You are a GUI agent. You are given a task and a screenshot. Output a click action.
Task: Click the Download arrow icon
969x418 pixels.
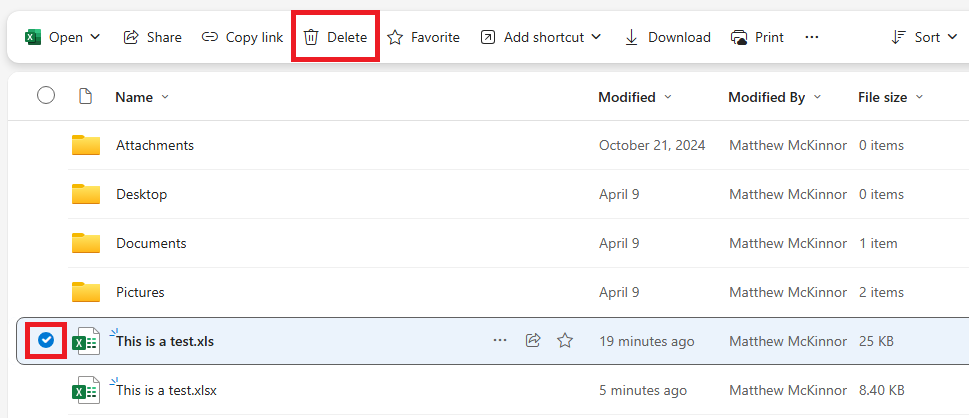click(x=632, y=37)
